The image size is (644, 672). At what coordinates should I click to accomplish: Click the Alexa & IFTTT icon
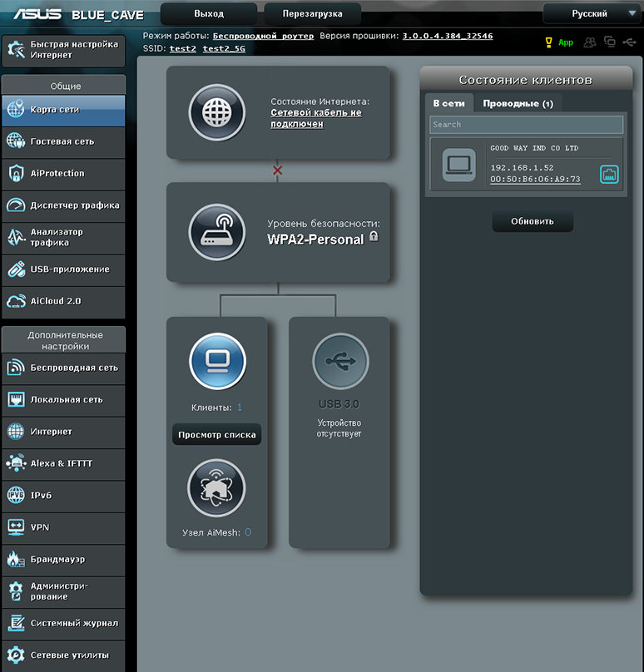click(16, 463)
